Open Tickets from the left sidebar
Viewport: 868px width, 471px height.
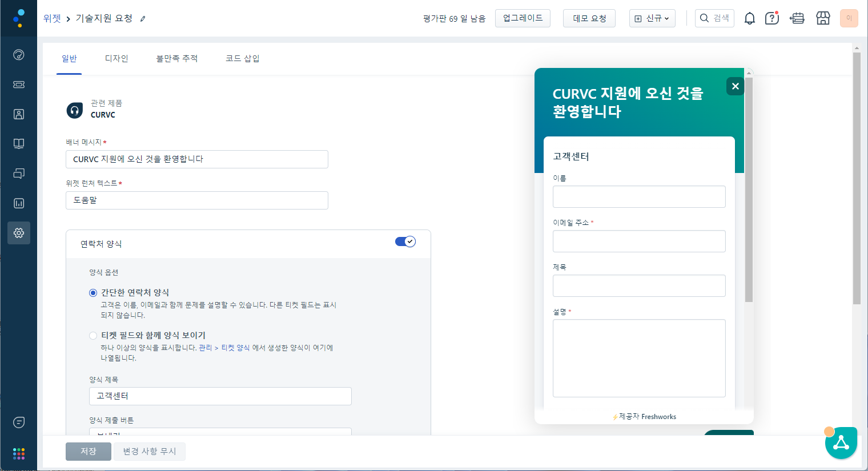coord(19,84)
